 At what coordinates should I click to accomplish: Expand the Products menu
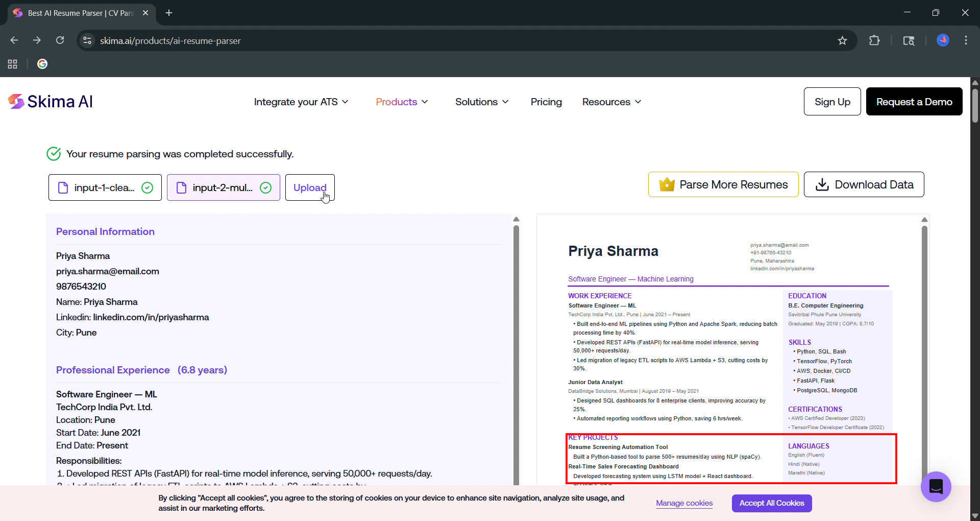pyautogui.click(x=402, y=102)
